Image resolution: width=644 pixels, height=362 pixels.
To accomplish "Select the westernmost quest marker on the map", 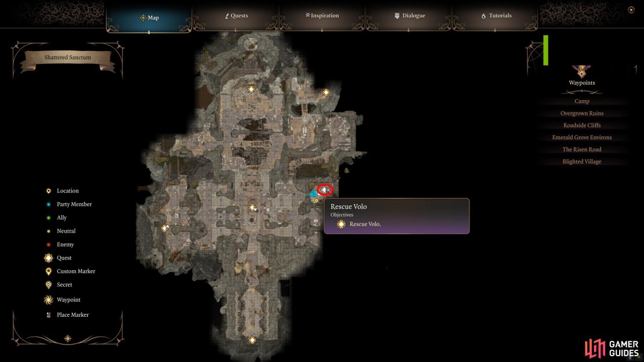I will pyautogui.click(x=165, y=227).
